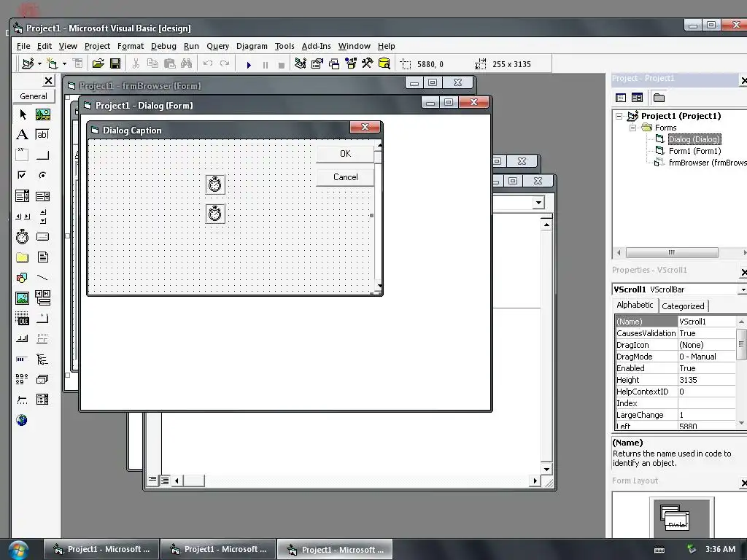Click View Object in Project panel

[637, 98]
